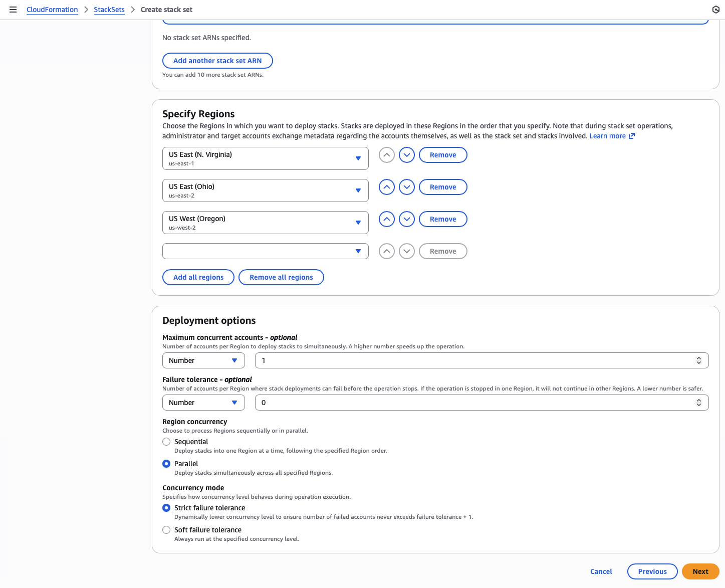
Task: Move US East (N. Virginia) region down
Action: coord(406,155)
